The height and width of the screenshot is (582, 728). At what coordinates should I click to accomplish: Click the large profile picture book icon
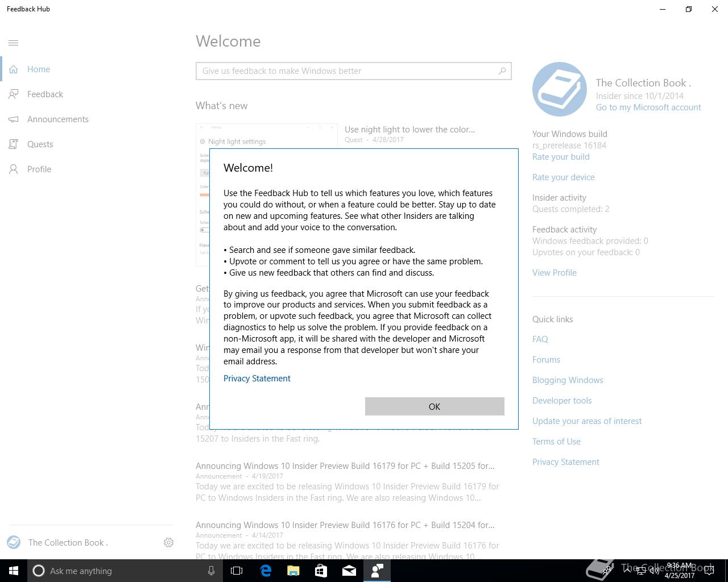[x=560, y=89]
